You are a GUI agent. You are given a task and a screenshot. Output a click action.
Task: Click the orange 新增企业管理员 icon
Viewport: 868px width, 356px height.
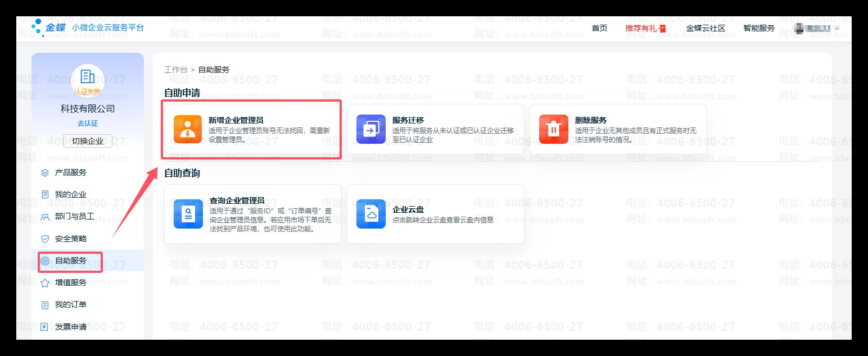click(188, 129)
